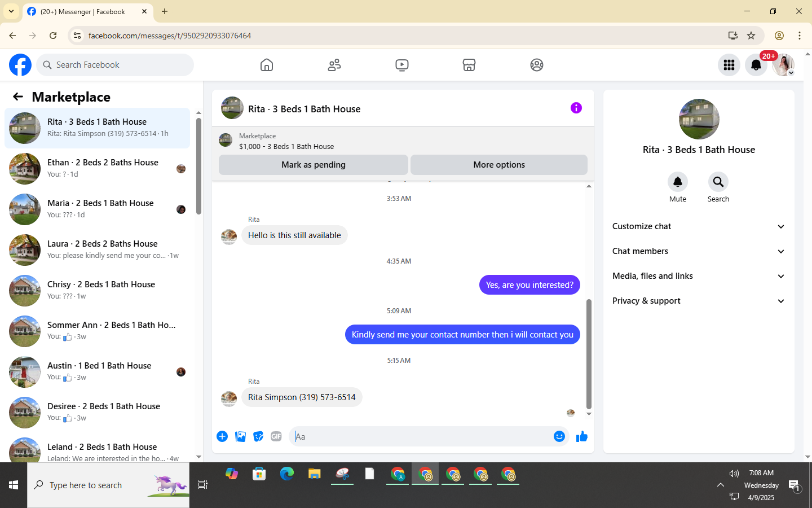Choose a GIF icon
The height and width of the screenshot is (508, 812).
coord(276,436)
